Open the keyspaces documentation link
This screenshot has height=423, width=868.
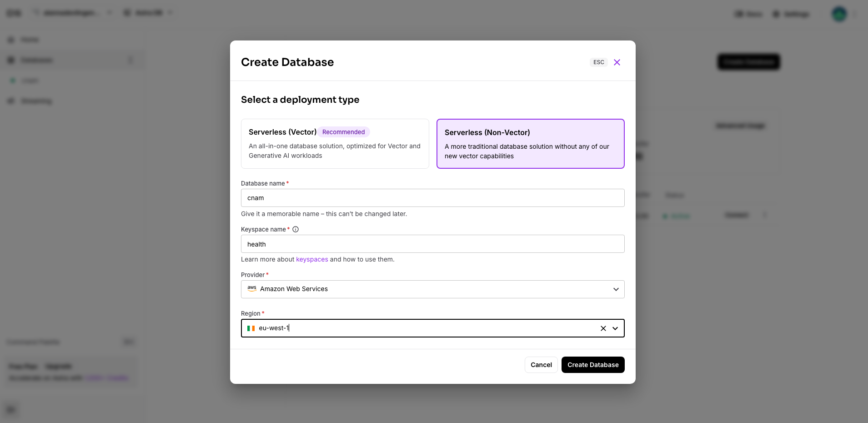click(312, 259)
